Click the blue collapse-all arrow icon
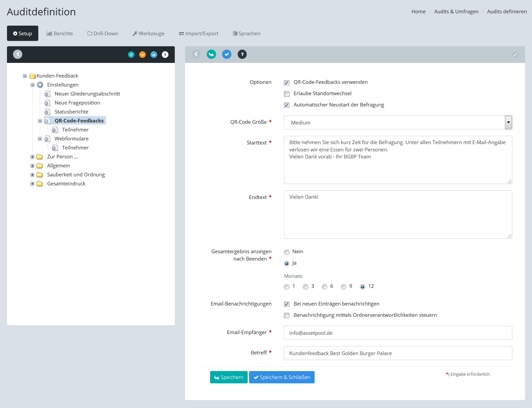532x408 pixels. pyautogui.click(x=154, y=55)
